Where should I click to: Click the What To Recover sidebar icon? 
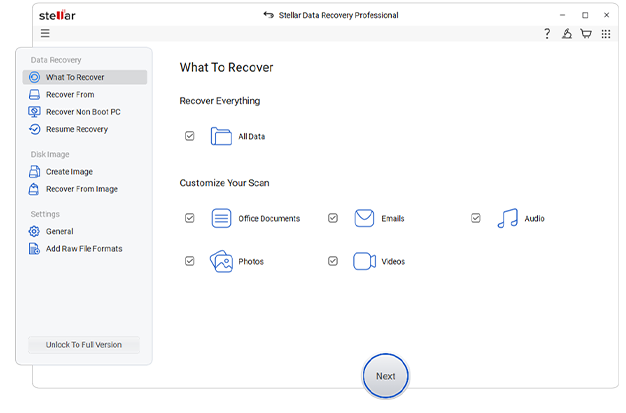(34, 77)
